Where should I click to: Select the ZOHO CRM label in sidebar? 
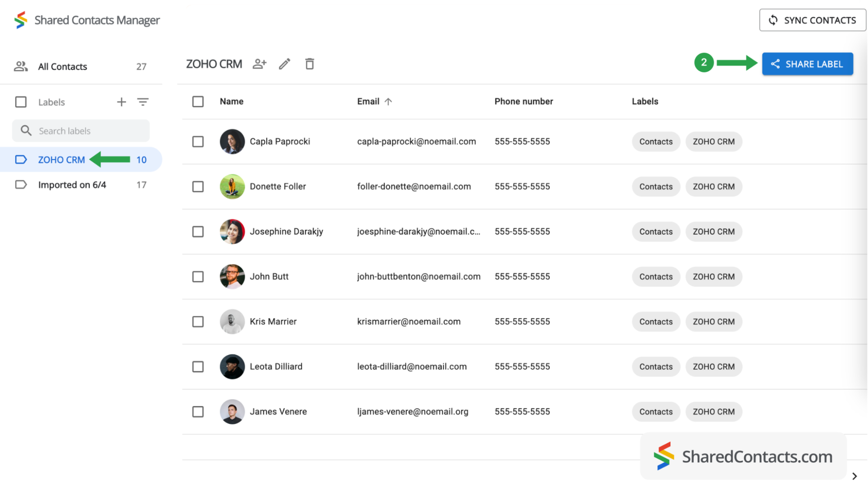pos(81,160)
